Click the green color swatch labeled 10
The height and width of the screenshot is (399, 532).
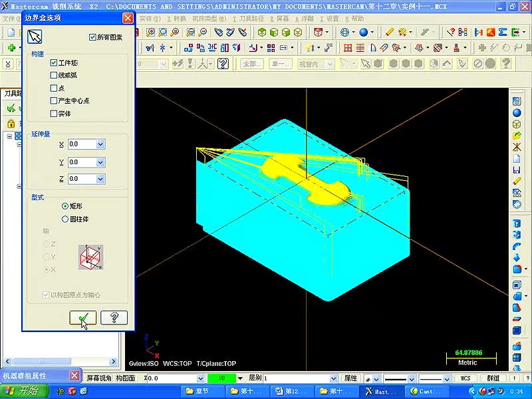pos(221,378)
